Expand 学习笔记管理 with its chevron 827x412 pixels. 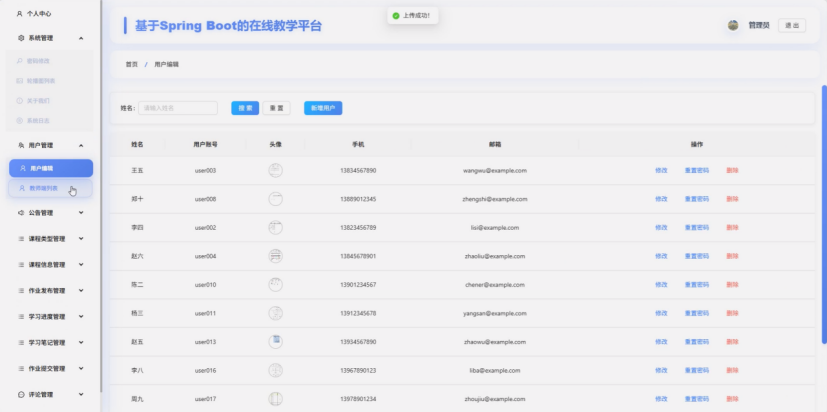(x=81, y=342)
